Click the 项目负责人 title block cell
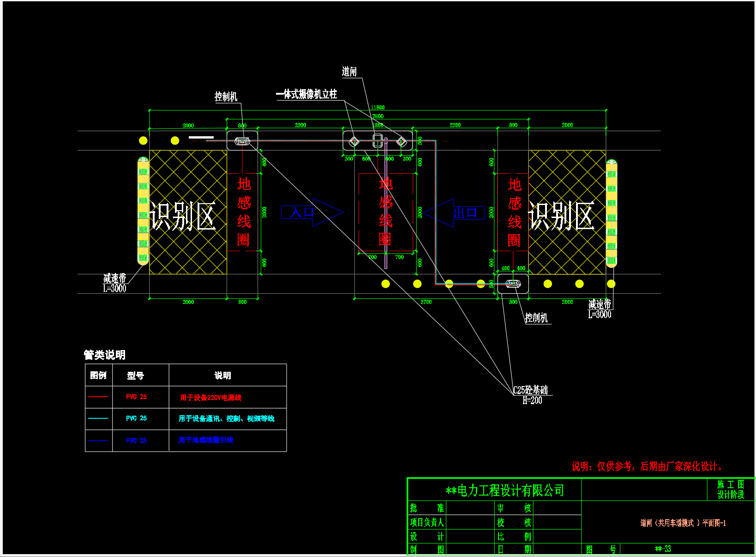 pos(427,522)
